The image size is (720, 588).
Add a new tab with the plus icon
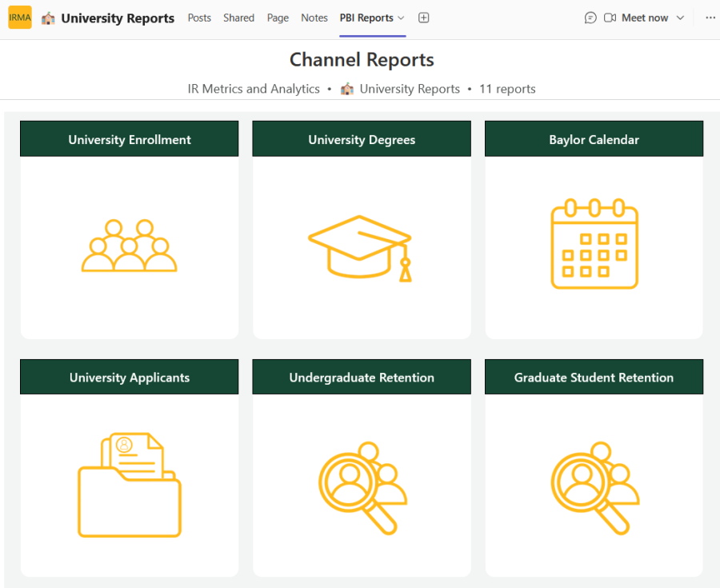tap(424, 18)
